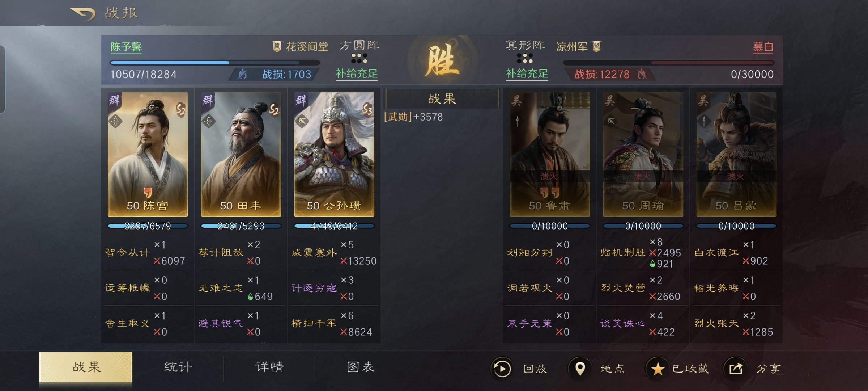The height and width of the screenshot is (391, 868).
Task: View the 周瑜 general card
Action: coord(643,155)
